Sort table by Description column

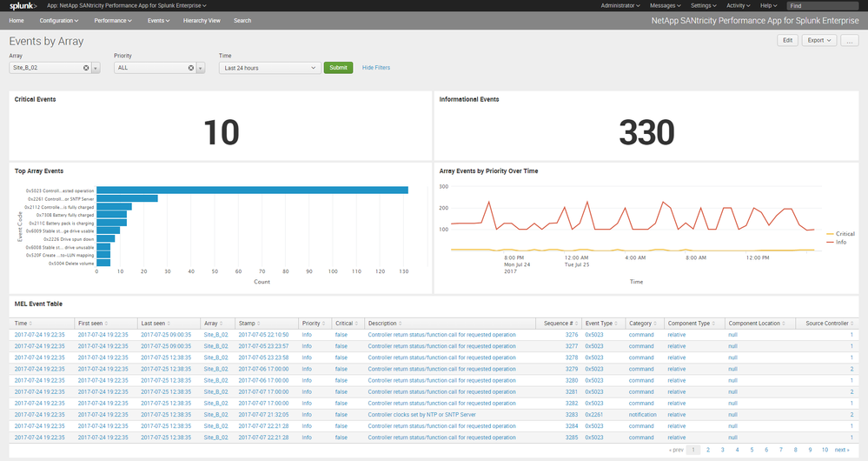pyautogui.click(x=382, y=324)
